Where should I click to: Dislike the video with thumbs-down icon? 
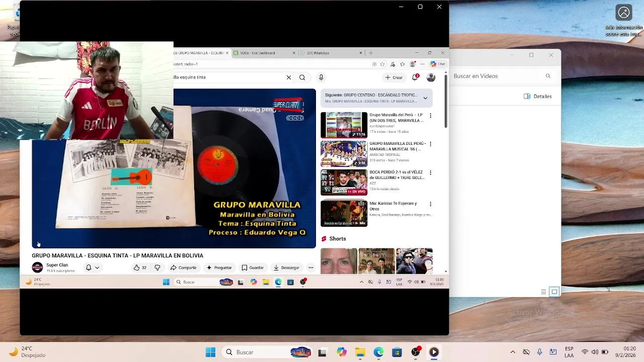(x=157, y=267)
